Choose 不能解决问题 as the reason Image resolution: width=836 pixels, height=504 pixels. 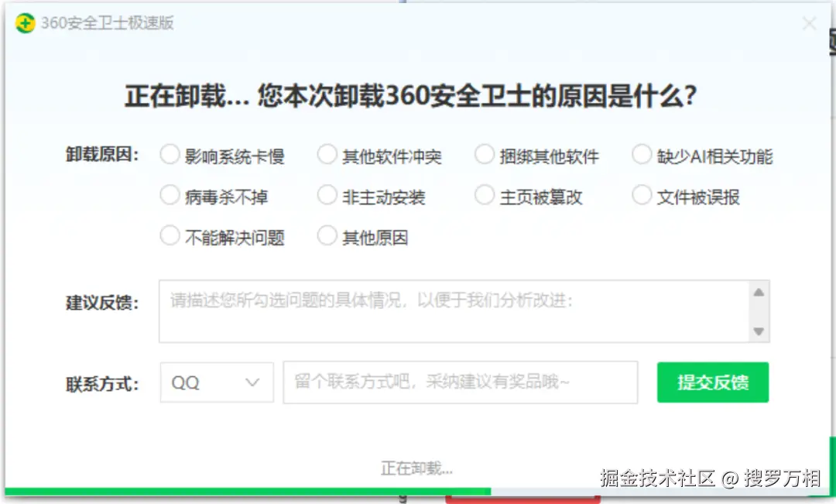[x=170, y=235]
